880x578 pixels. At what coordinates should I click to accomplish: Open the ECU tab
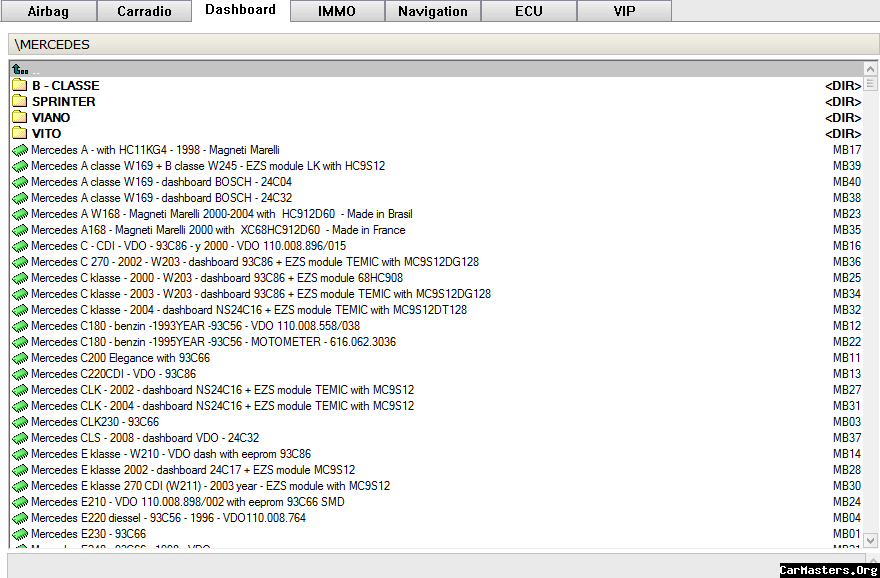tap(529, 11)
